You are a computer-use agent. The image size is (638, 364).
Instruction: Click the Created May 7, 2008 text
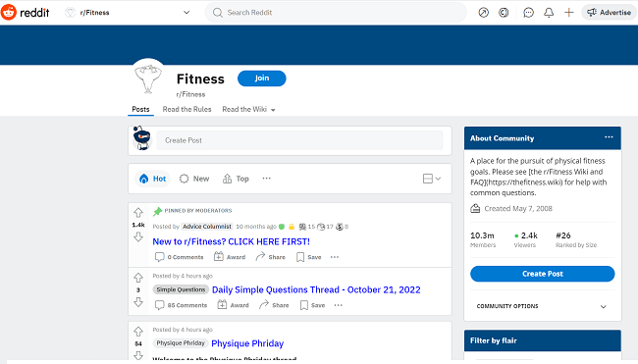click(518, 209)
